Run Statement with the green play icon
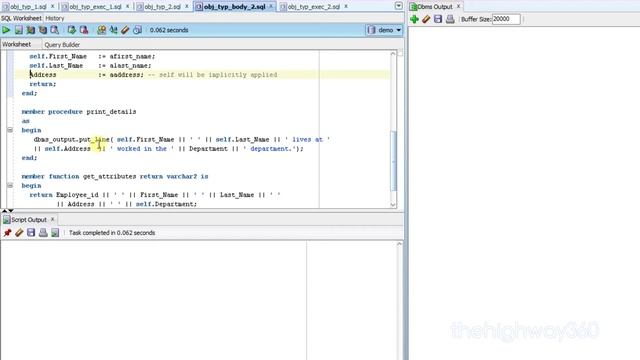This screenshot has width=640, height=360. (6, 30)
